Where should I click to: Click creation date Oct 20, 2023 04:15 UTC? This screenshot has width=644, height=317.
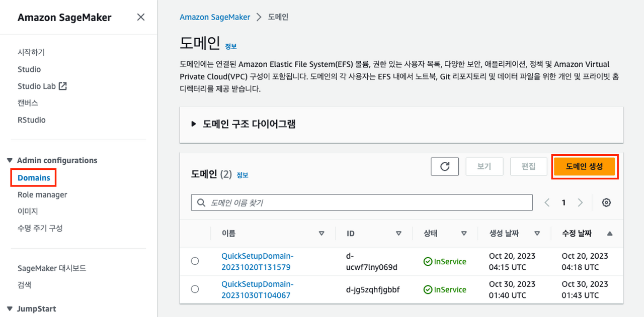(512, 261)
